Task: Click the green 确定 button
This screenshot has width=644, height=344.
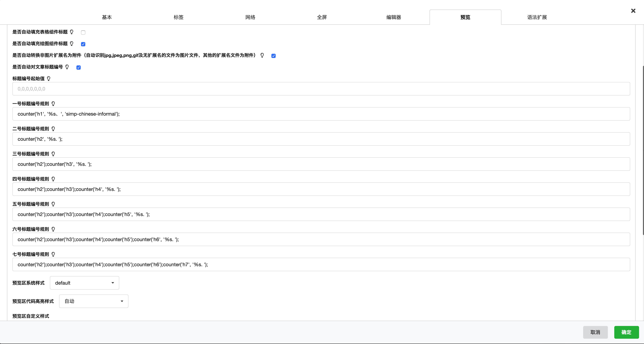Action: (x=626, y=332)
